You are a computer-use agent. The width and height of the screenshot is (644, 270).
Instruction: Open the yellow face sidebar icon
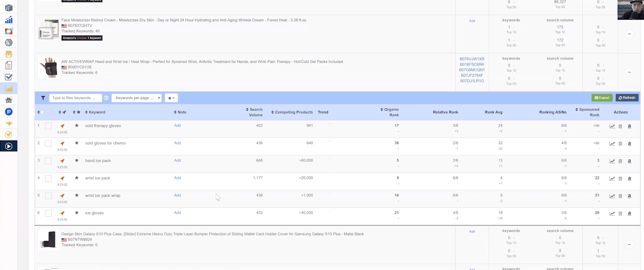9,54
